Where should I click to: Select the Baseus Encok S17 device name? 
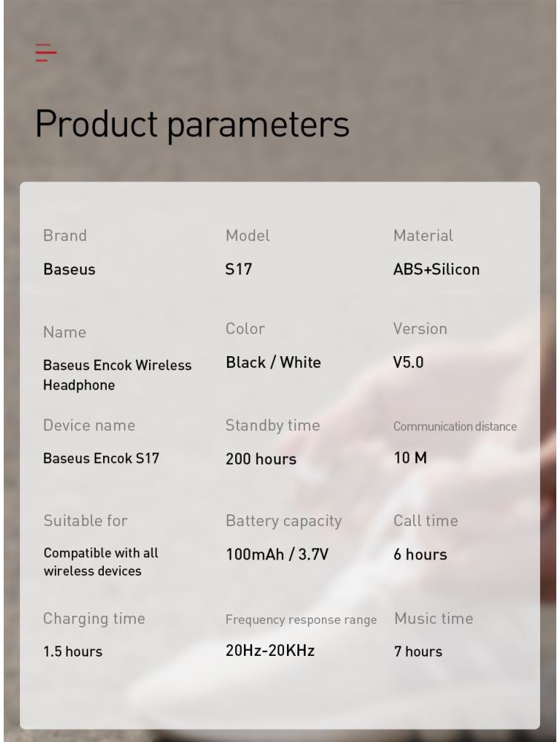coord(101,458)
